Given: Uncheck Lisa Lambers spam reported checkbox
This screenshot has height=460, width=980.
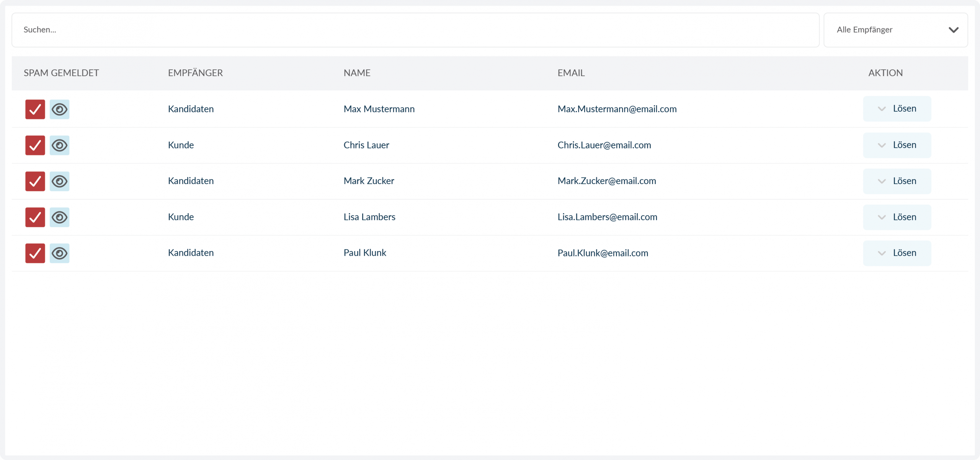Looking at the screenshot, I should click(x=35, y=217).
